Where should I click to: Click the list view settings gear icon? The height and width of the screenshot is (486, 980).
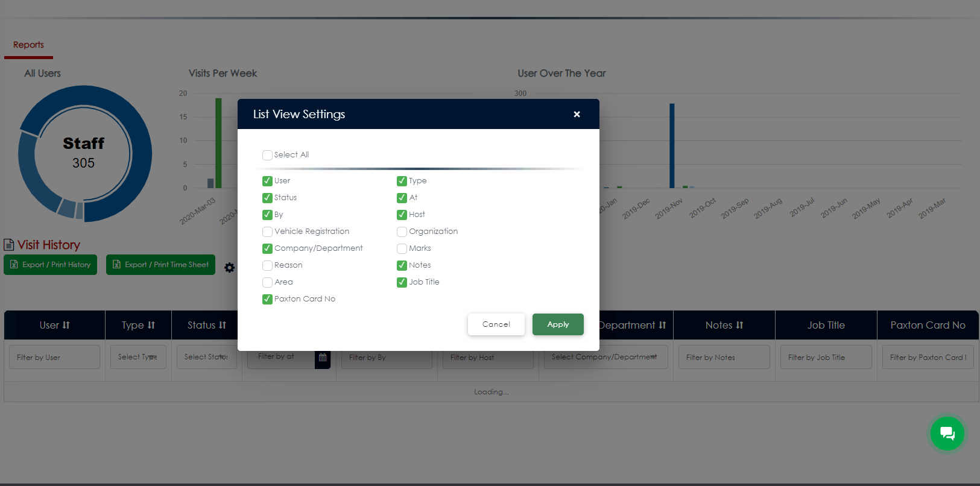[x=229, y=267]
